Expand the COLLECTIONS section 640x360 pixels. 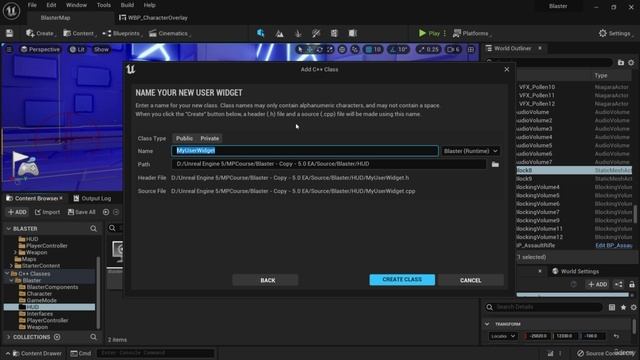[9, 337]
